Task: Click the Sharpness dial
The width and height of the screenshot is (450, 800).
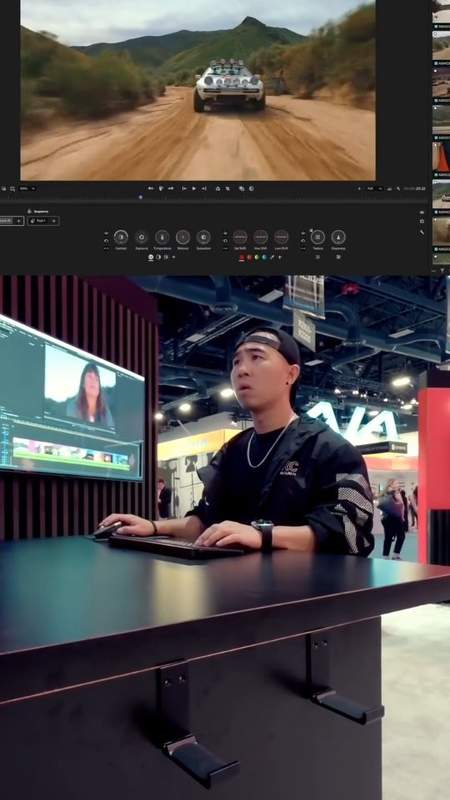Action: pyautogui.click(x=338, y=237)
